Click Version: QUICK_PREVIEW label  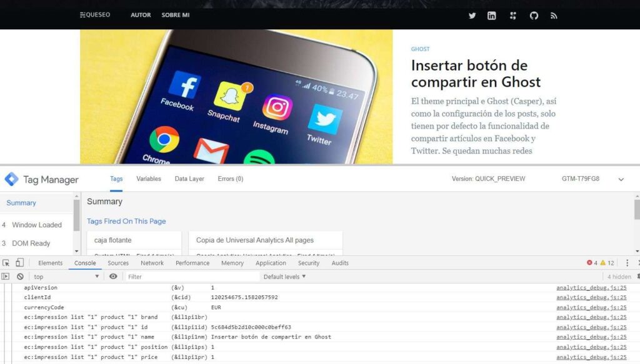489,179
